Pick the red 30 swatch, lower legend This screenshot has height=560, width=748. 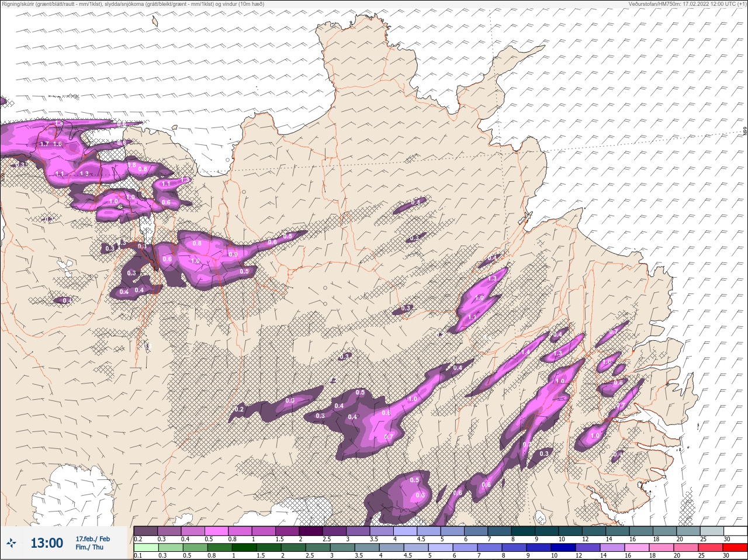pos(735,547)
